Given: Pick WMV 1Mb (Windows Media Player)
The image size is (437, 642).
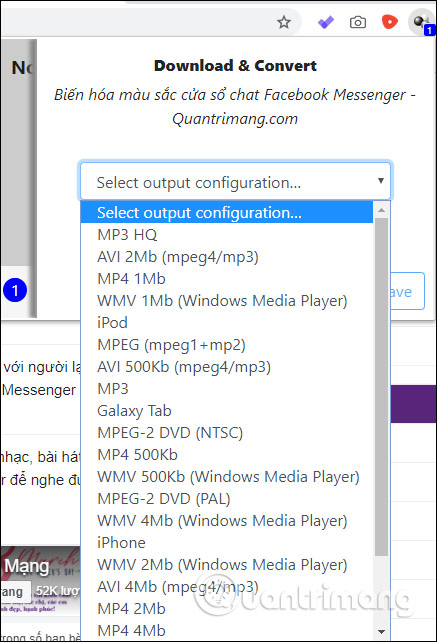Looking at the screenshot, I should (227, 301).
